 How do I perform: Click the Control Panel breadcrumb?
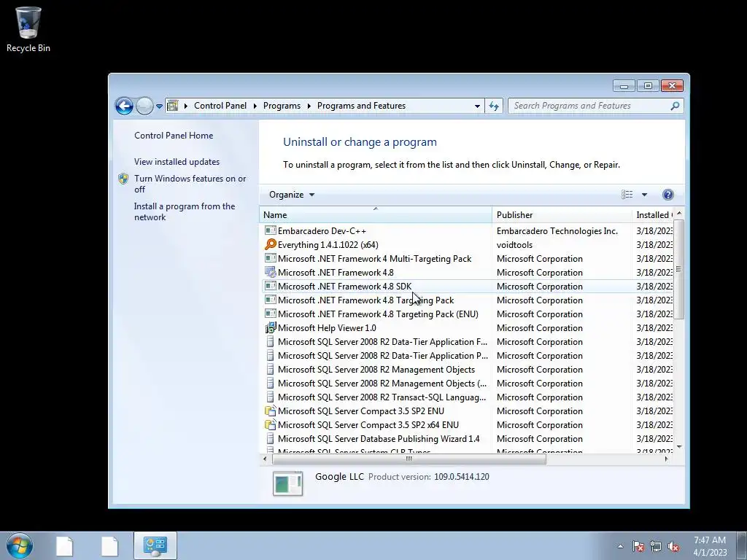tap(220, 106)
